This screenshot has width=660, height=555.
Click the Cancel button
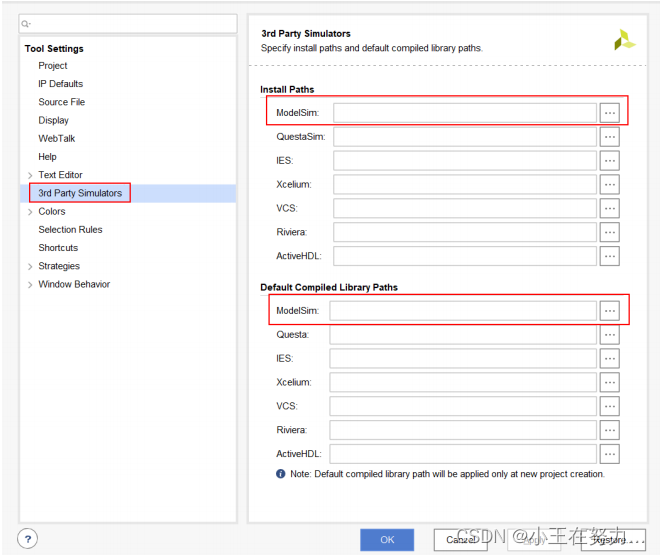[460, 539]
